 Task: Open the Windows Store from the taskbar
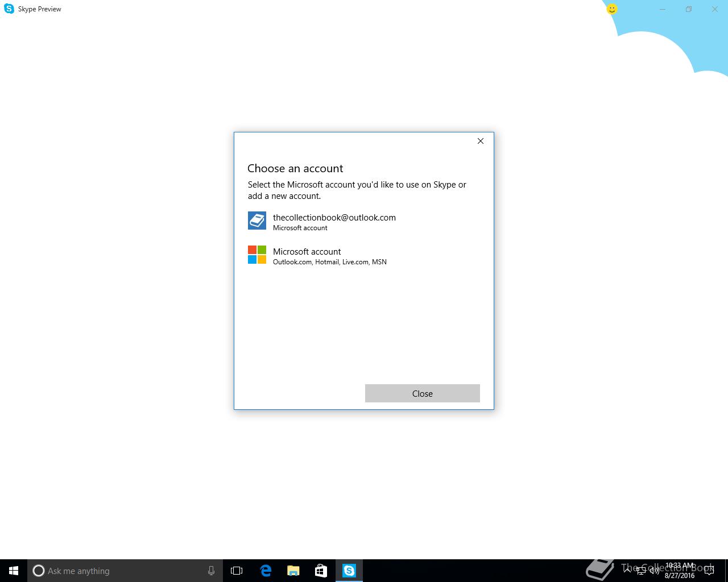click(321, 571)
